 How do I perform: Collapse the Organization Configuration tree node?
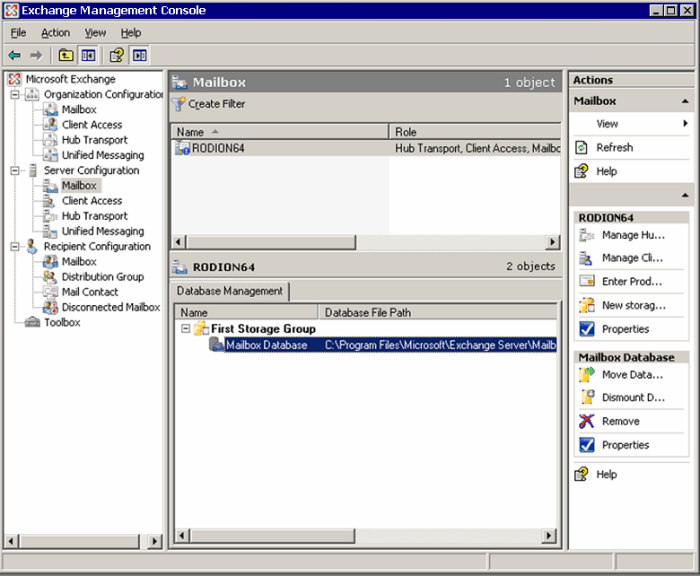16,95
